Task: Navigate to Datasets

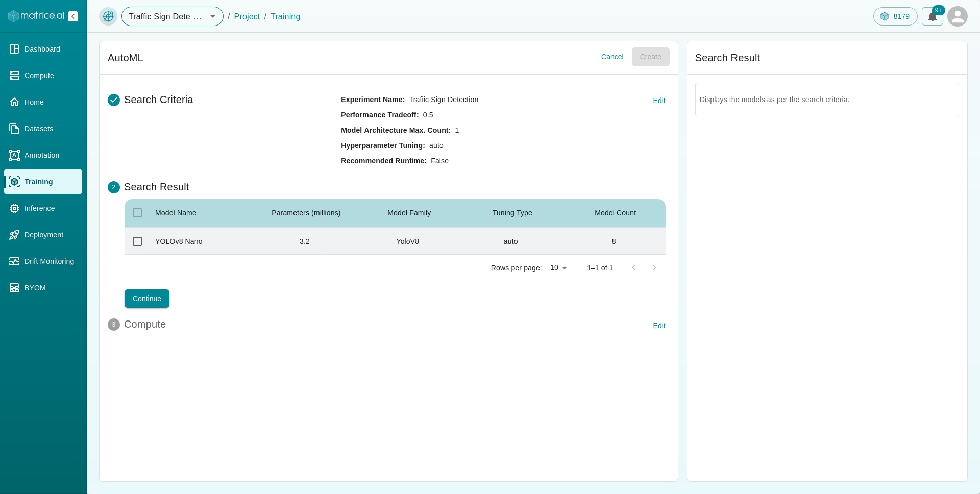Action: click(x=43, y=129)
